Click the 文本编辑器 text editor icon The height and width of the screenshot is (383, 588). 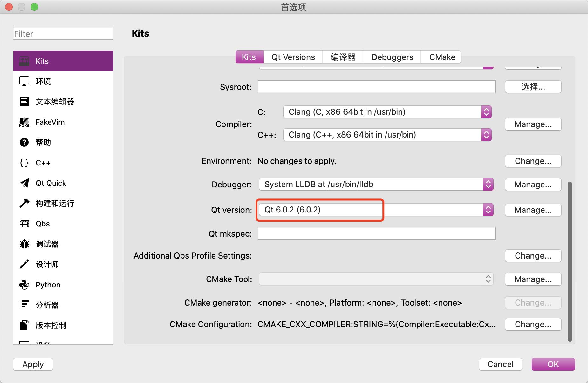pyautogui.click(x=24, y=102)
